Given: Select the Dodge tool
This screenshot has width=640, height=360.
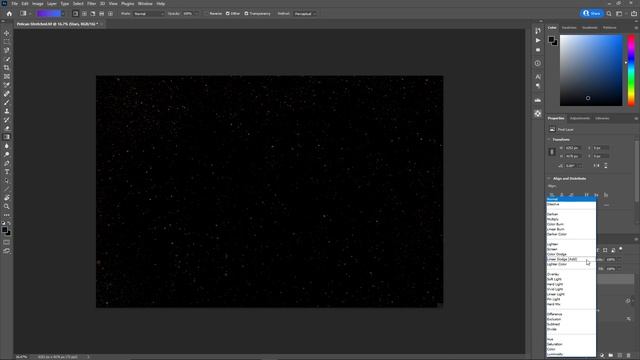Looking at the screenshot, I should click(x=7, y=155).
